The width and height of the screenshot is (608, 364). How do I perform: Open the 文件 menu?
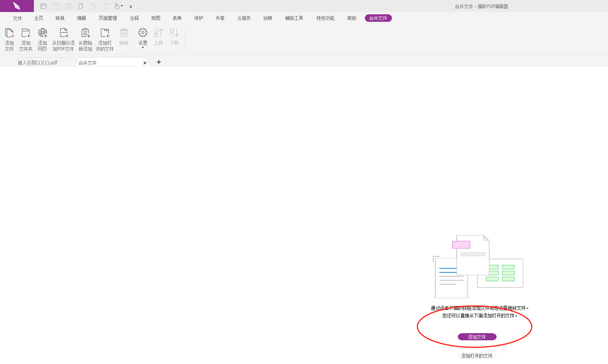pos(17,18)
